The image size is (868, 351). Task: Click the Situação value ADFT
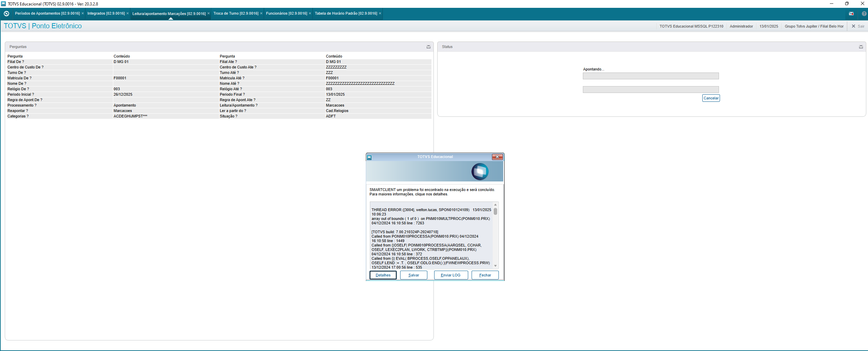click(331, 116)
